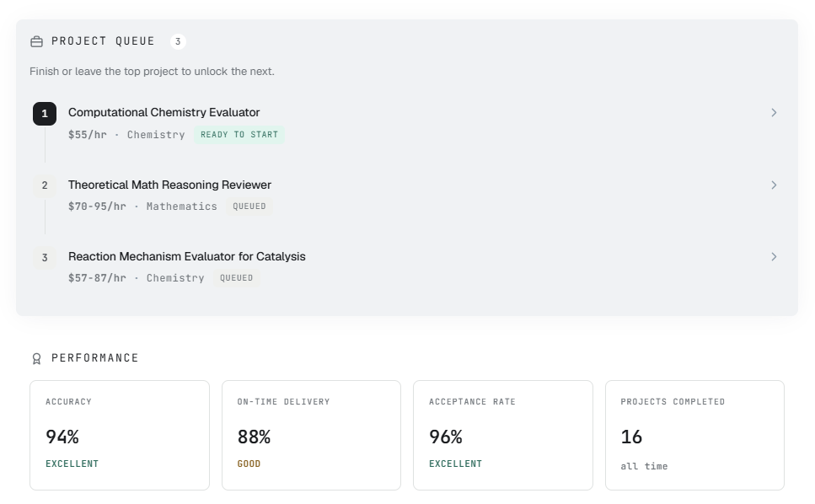Open the Computational Chemistry Evaluator project title
815x504 pixels.
click(164, 112)
